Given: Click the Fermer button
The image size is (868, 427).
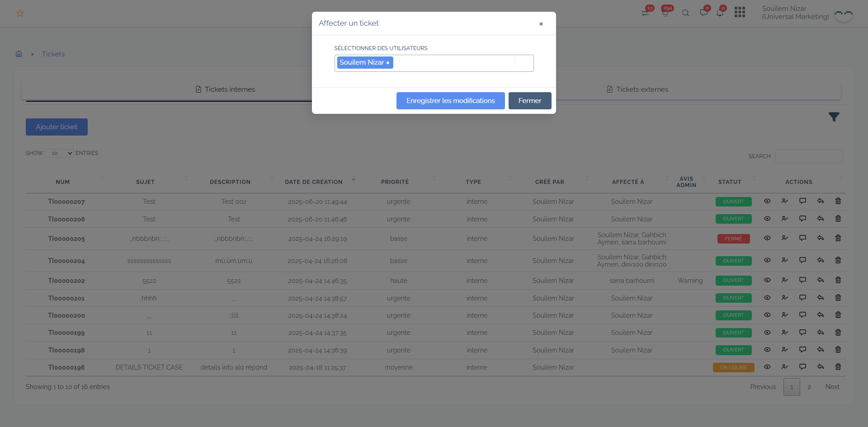Looking at the screenshot, I should click(x=529, y=101).
